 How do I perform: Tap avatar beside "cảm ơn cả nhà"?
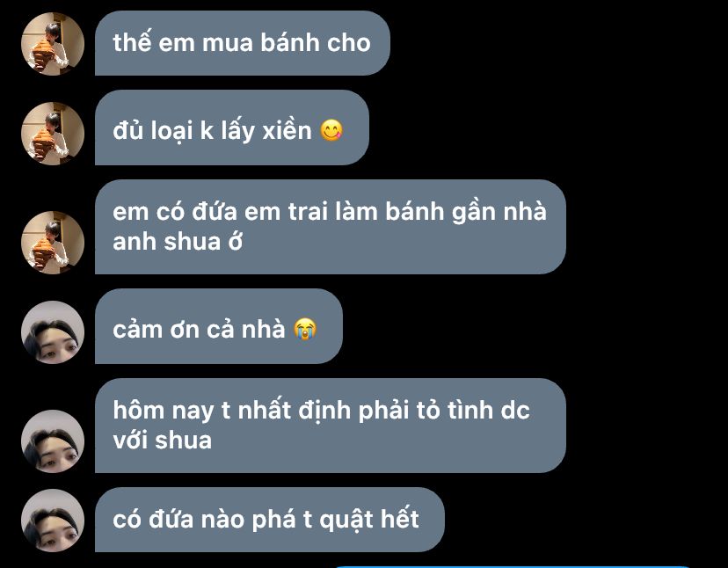53,332
